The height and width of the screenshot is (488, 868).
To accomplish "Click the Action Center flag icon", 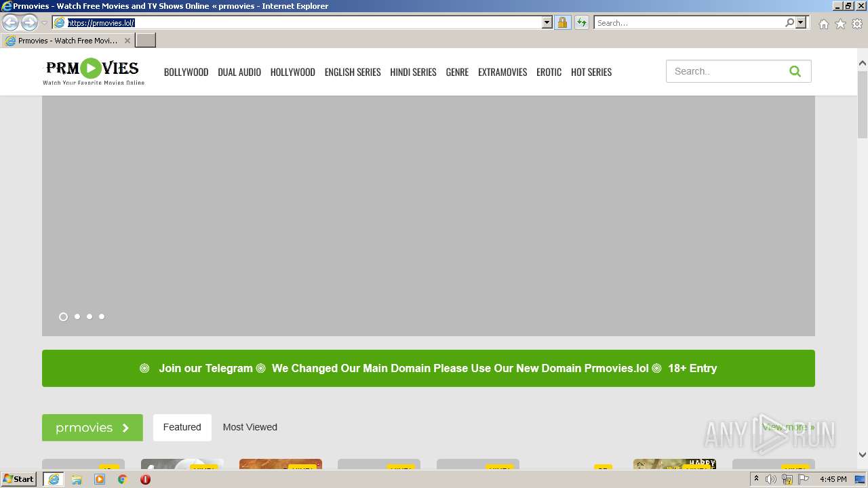I will point(804,479).
